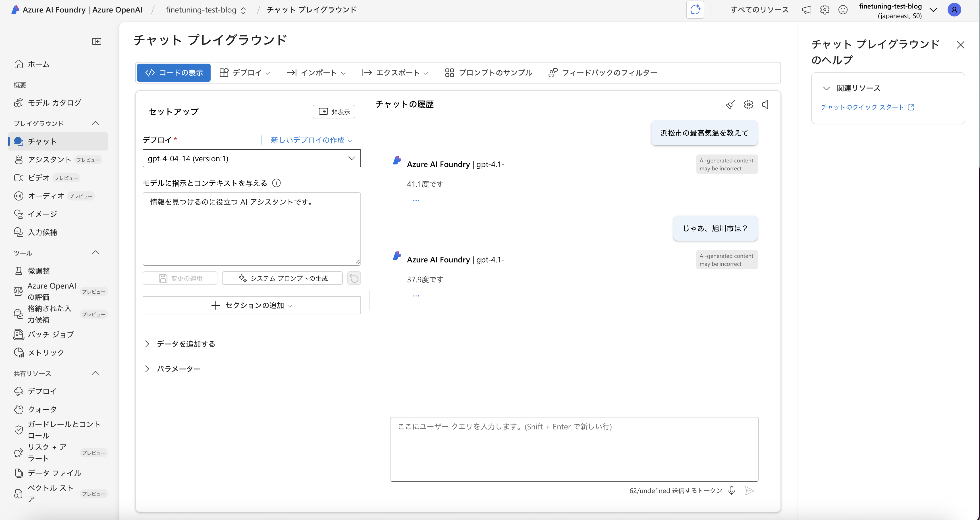
Task: Open インポート dropdown
Action: point(316,73)
